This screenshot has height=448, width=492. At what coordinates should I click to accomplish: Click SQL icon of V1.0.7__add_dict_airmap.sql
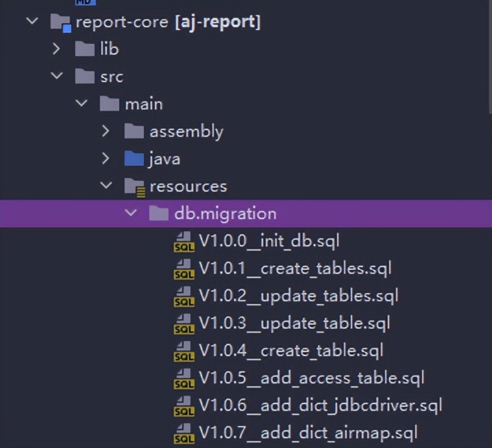184,433
